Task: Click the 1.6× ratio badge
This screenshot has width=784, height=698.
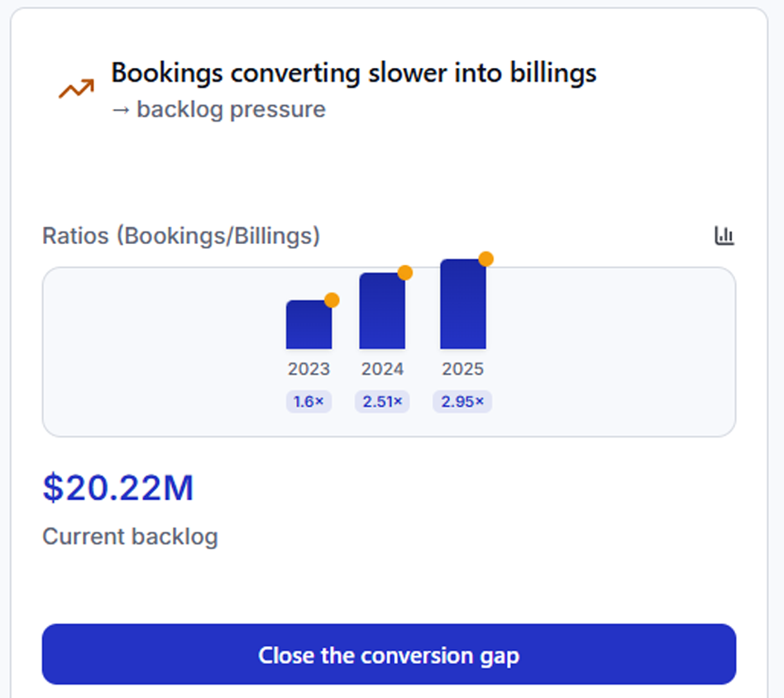Action: (308, 402)
